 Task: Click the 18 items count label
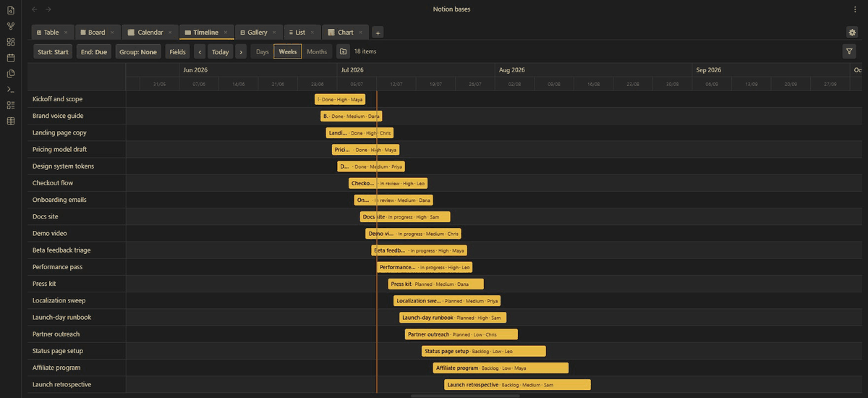coord(365,51)
